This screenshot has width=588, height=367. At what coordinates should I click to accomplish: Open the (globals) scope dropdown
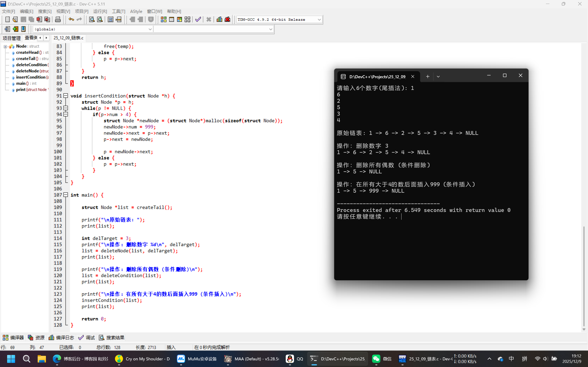150,29
